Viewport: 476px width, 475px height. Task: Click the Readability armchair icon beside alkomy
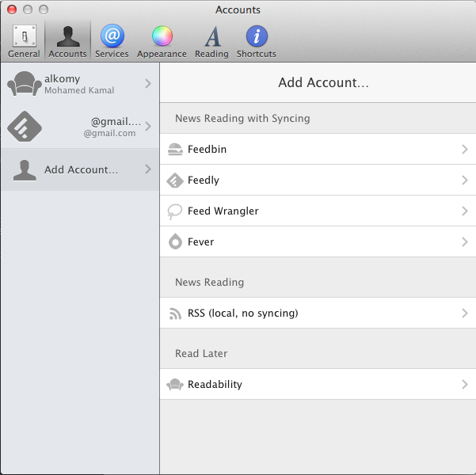point(25,84)
